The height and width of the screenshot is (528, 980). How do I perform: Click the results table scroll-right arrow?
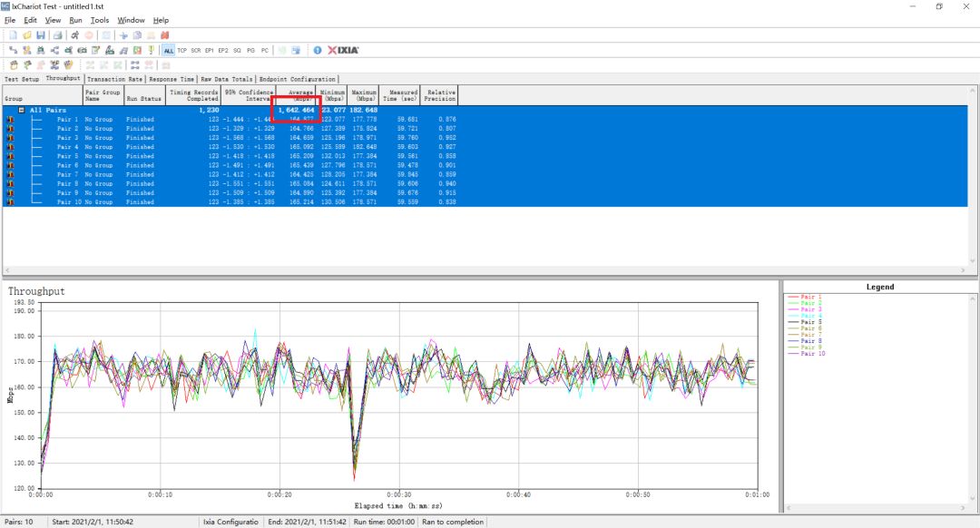tap(964, 270)
